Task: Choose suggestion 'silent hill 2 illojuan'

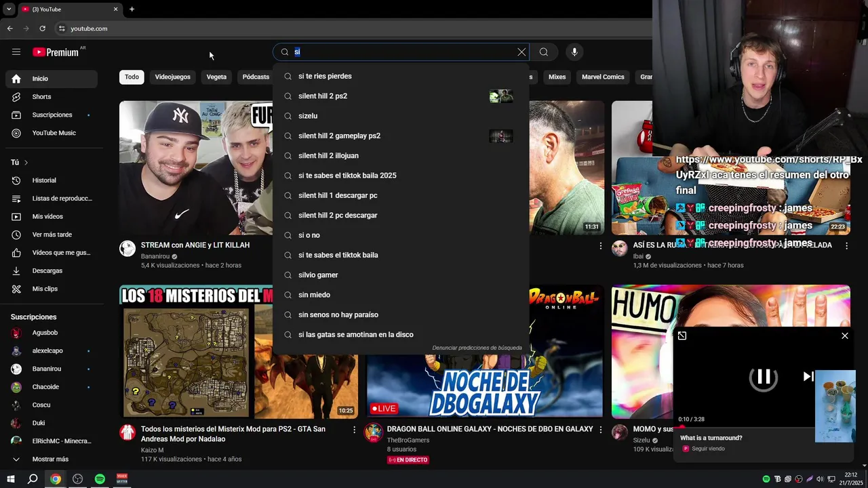Action: [x=401, y=156]
